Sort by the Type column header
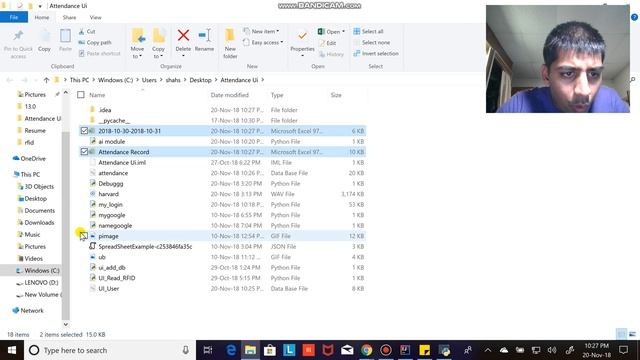Screen dimensions: 640x360 (277, 95)
